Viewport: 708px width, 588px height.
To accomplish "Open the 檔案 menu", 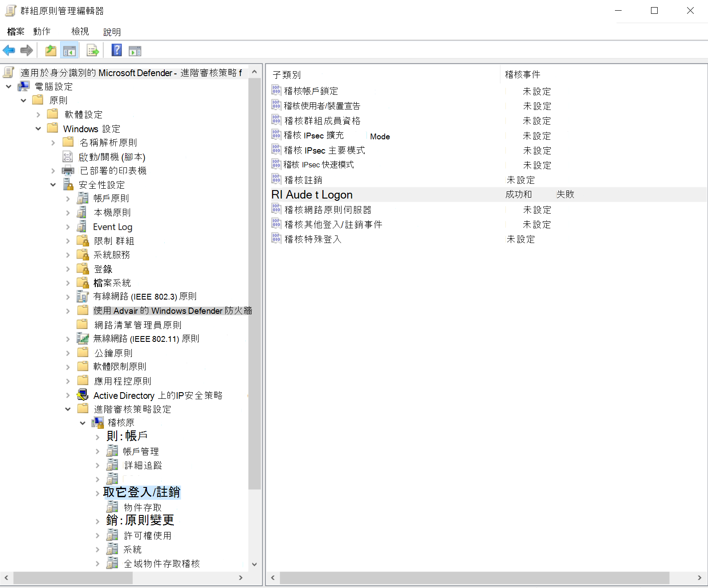I will coord(16,32).
